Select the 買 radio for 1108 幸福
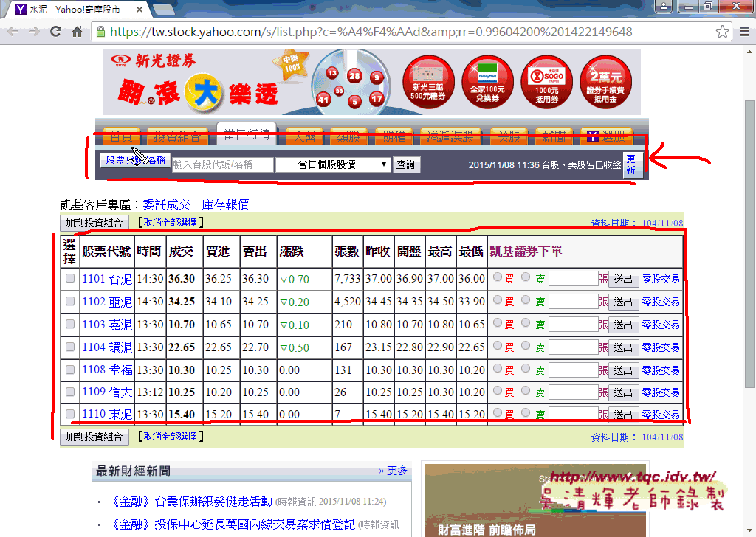Viewport: 756px width, 537px height. point(498,368)
